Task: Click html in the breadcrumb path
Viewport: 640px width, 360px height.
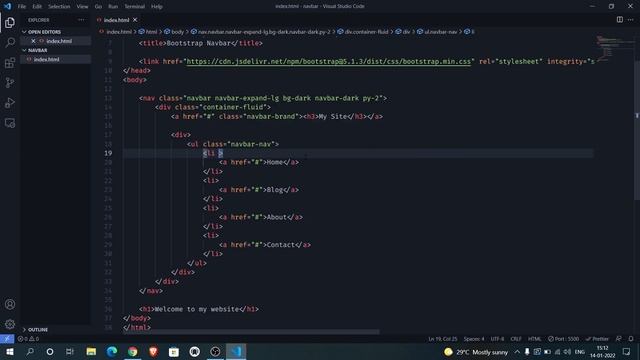Action: point(148,31)
